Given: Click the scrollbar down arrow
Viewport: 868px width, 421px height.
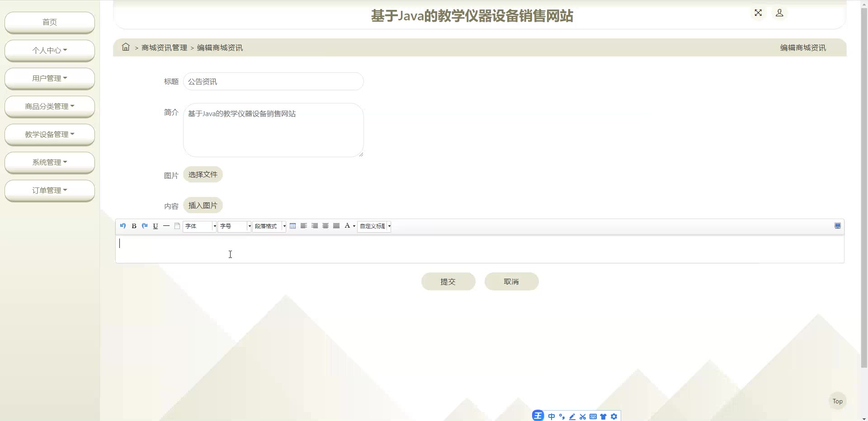Looking at the screenshot, I should (x=864, y=418).
